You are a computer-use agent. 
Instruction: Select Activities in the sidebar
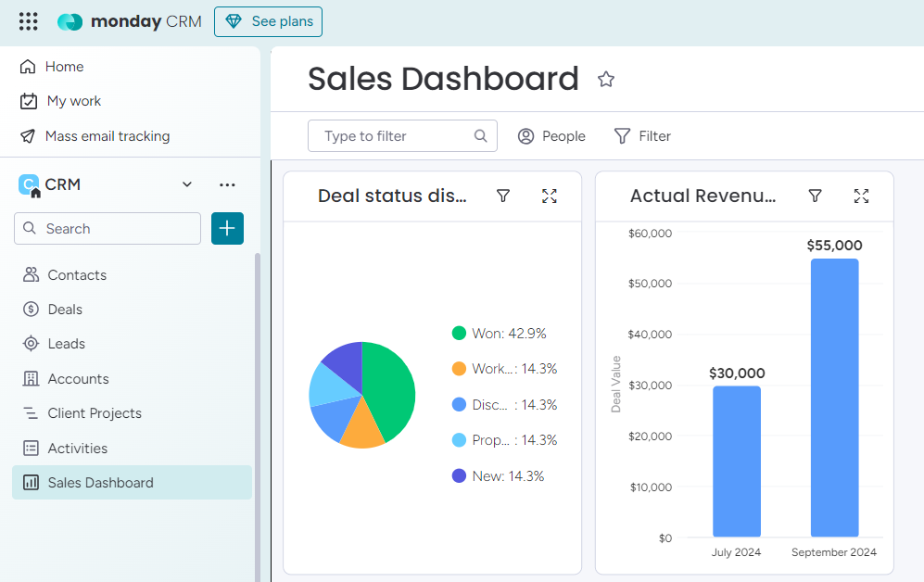[78, 448]
